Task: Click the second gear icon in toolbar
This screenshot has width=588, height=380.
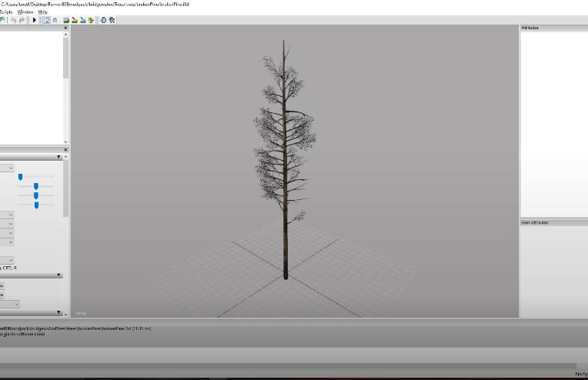Action: pyautogui.click(x=112, y=20)
